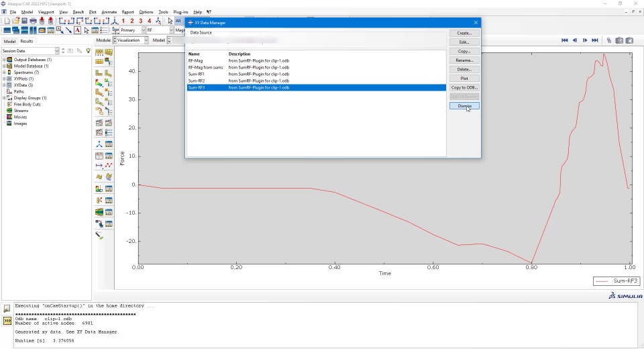The image size is (644, 349).
Task: Select Free Body Cuts tree item
Action: pyautogui.click(x=27, y=105)
